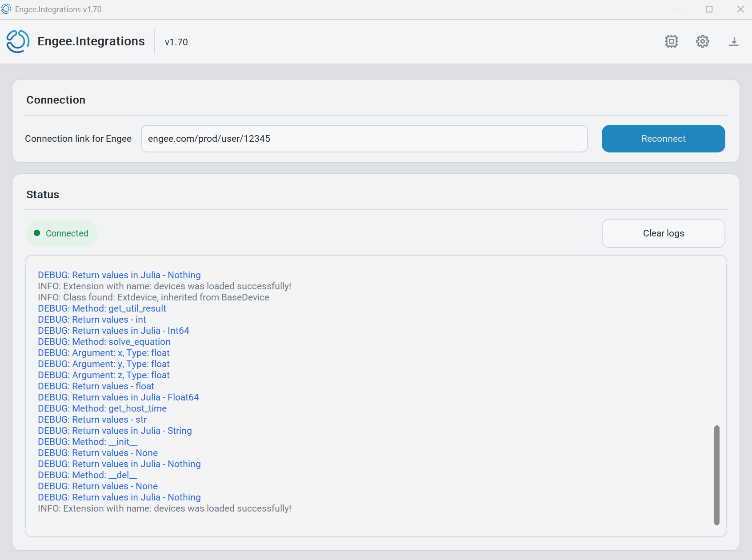Click log line 'DEBUG: Return values - str'
The image size is (752, 560).
(x=92, y=420)
